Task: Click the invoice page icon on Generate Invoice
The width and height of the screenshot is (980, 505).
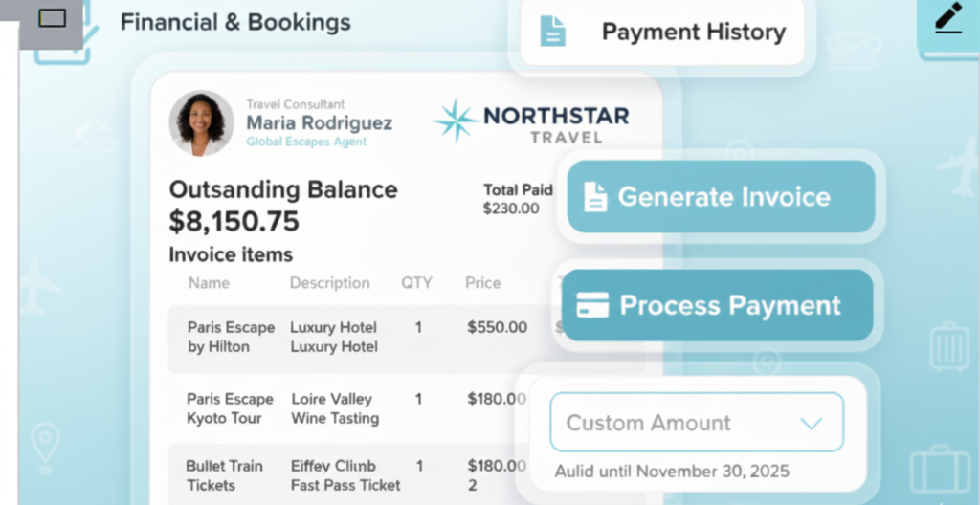Action: coord(595,197)
